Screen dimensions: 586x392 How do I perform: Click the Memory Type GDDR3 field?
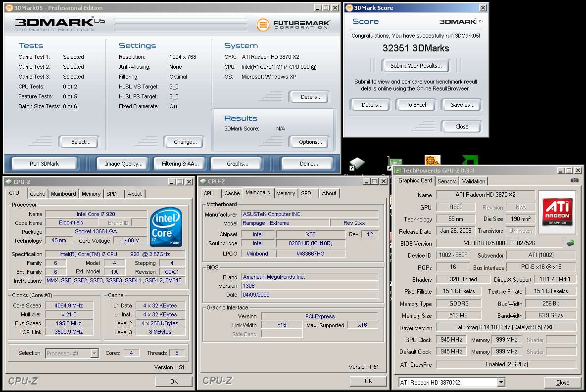point(459,304)
